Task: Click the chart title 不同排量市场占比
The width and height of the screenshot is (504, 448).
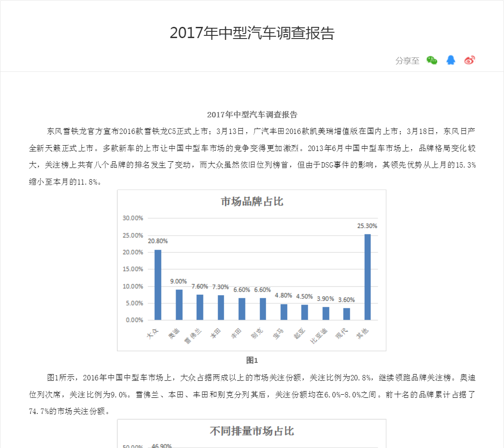Action: (252, 431)
